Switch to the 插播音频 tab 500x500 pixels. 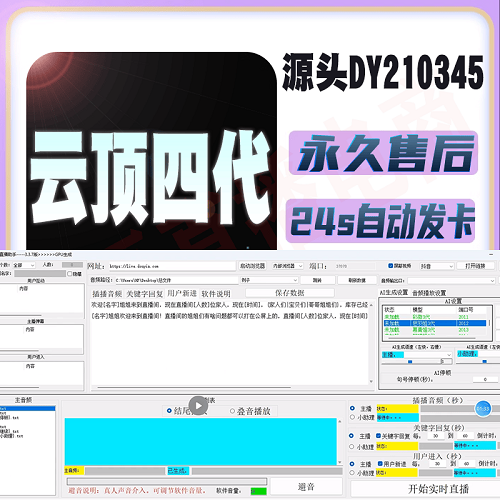click(107, 294)
